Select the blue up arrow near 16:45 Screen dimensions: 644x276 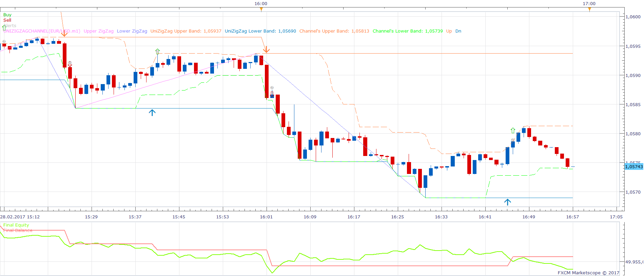click(508, 202)
